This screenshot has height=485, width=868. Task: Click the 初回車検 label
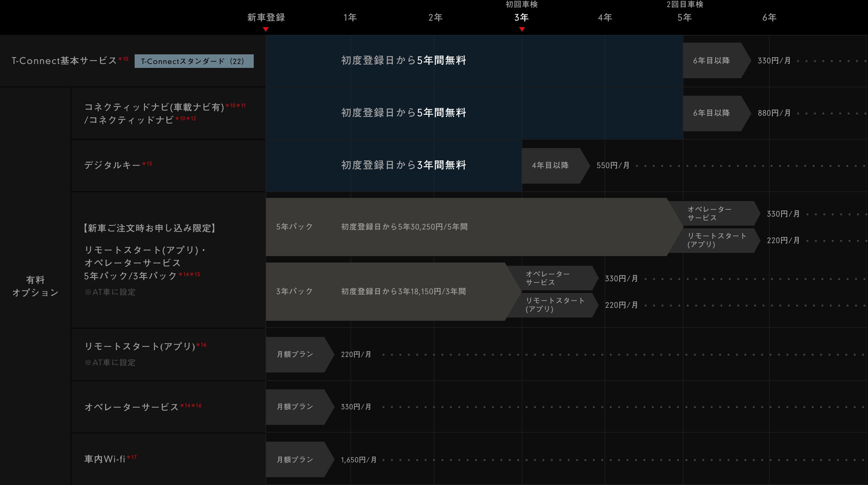coord(522,5)
